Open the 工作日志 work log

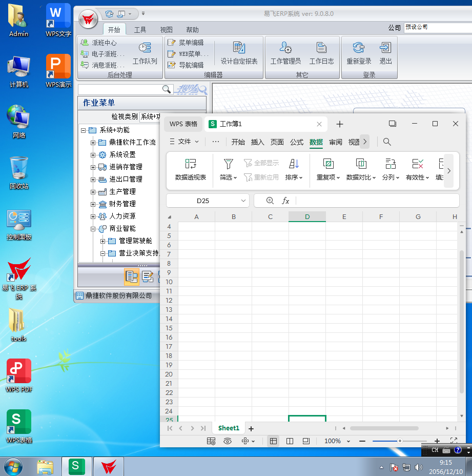[x=321, y=53]
